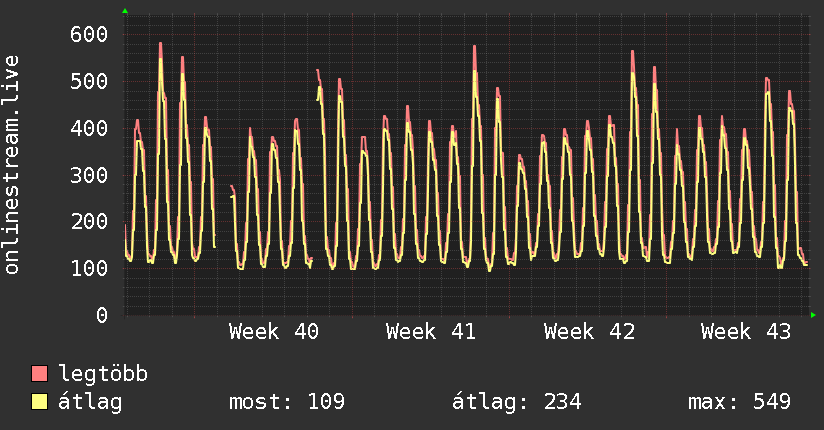Select the 'átlag: 234' statistic

[517, 402]
